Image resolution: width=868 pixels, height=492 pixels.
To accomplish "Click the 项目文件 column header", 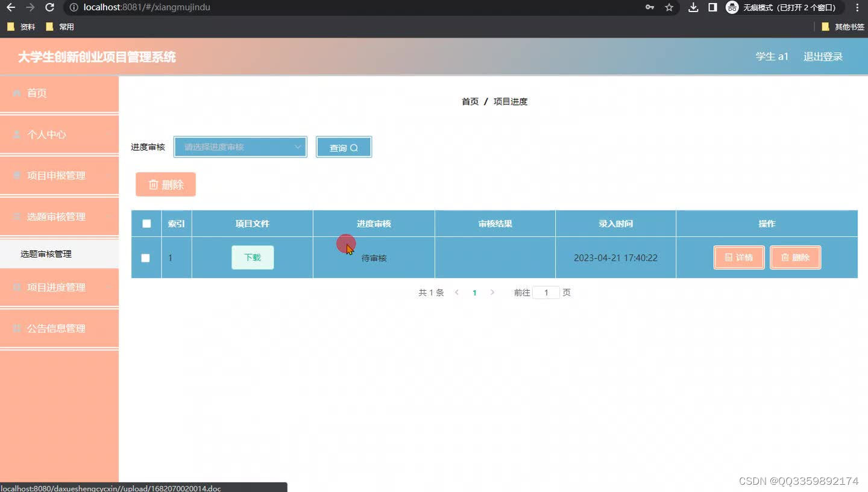I will [x=252, y=224].
